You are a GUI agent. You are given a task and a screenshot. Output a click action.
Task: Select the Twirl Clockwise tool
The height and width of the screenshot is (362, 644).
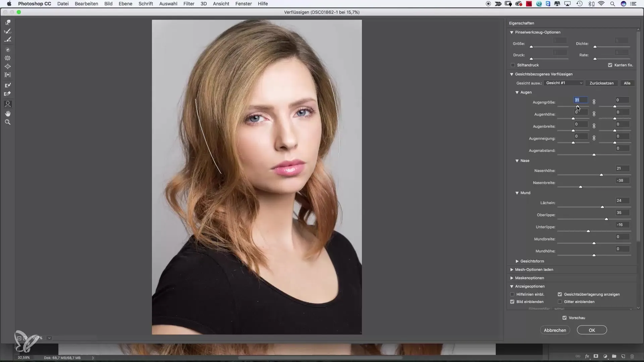click(x=8, y=50)
